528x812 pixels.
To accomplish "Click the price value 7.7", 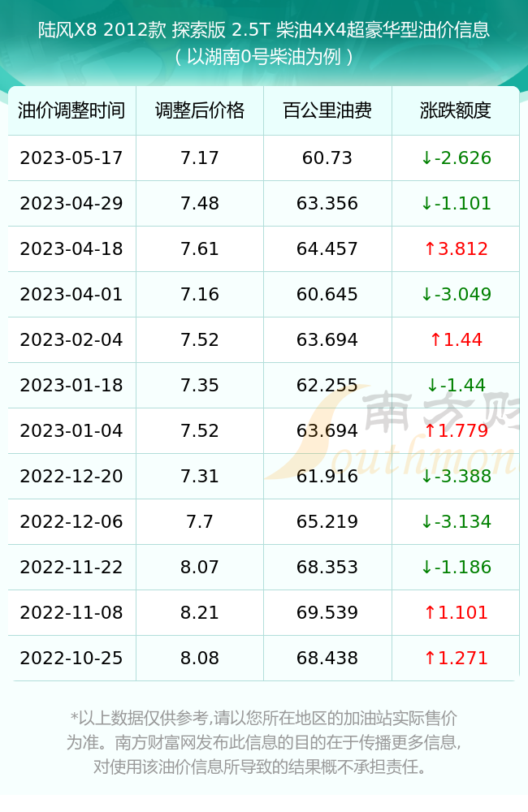I will [x=200, y=522].
